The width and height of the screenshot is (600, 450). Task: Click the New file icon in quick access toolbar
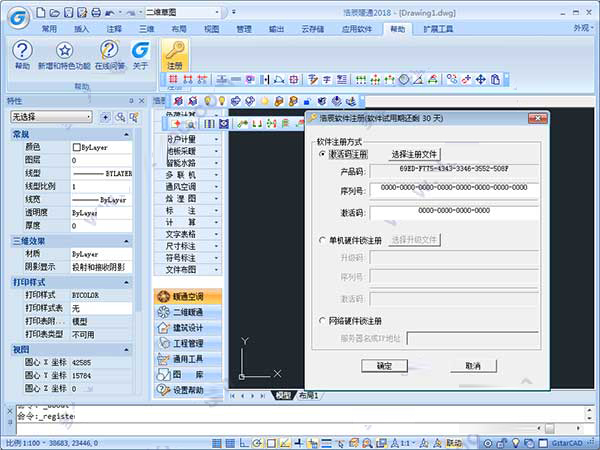click(41, 13)
